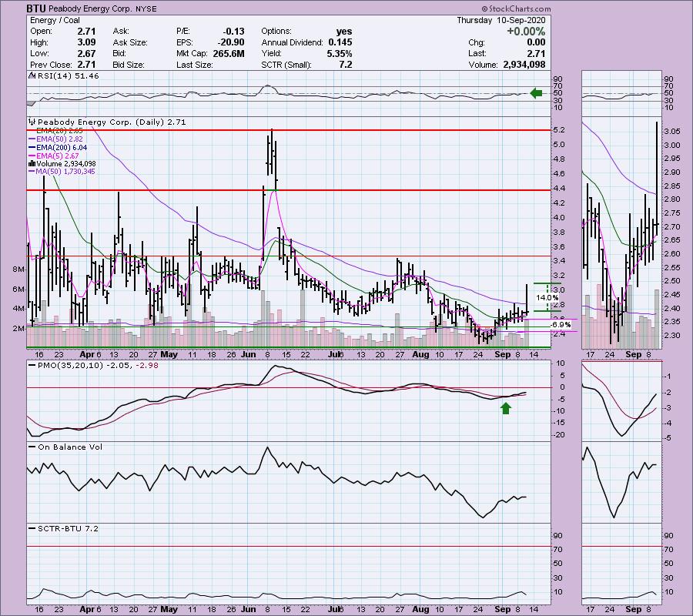The width and height of the screenshot is (693, 616).
Task: Click the volume bars icon in legend
Action: [x=32, y=163]
